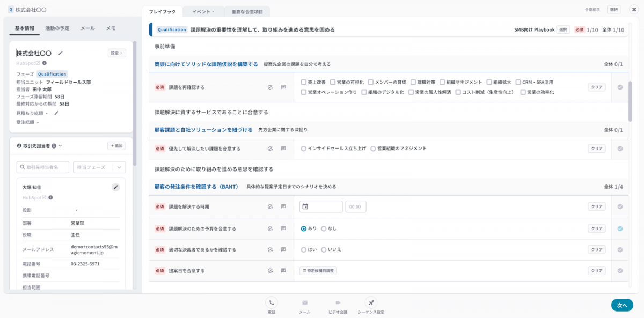The image size is (644, 318).
Task: Click the pencil icon beside company name 株式会社〇〇
Action: (61, 53)
